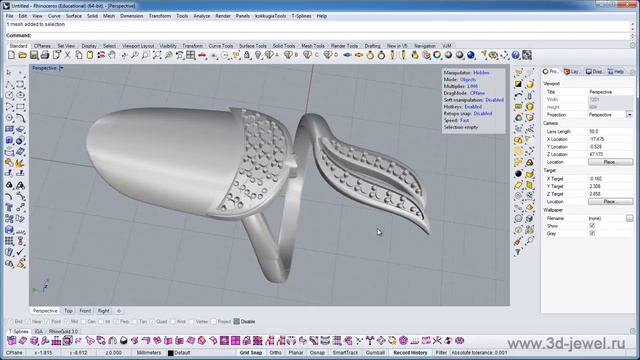
Task: Click the Hotkeys Enabled value
Action: coord(473,107)
